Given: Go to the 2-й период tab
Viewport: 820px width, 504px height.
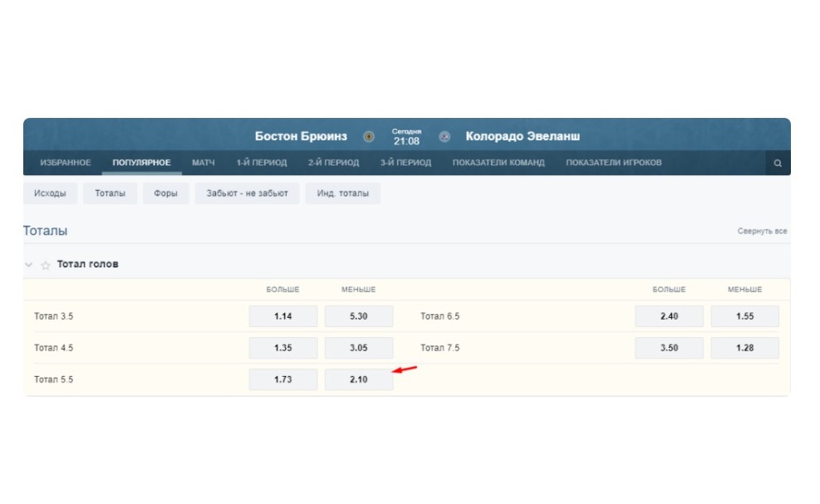Looking at the screenshot, I should tap(334, 163).
